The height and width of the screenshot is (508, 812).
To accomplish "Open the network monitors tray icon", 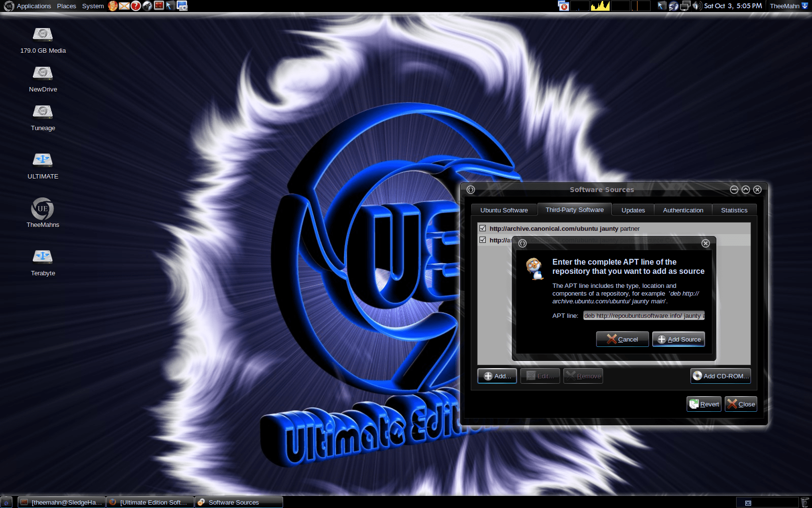I will 685,6.
